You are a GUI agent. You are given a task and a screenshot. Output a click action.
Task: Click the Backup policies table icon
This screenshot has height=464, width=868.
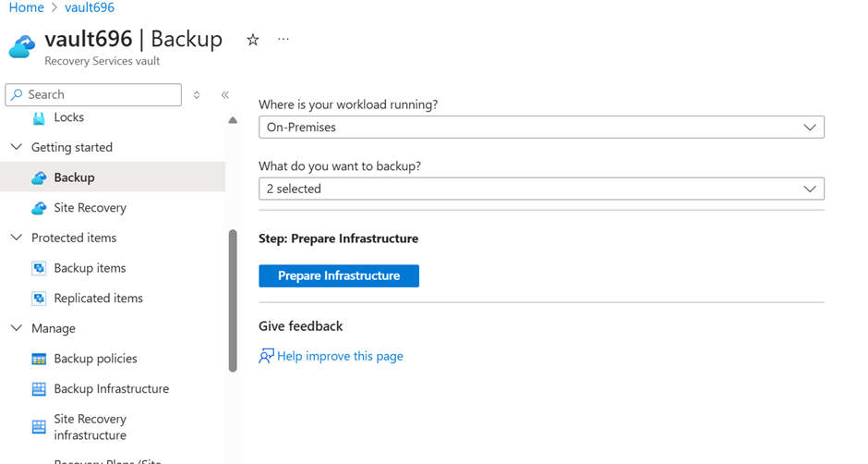pos(39,359)
